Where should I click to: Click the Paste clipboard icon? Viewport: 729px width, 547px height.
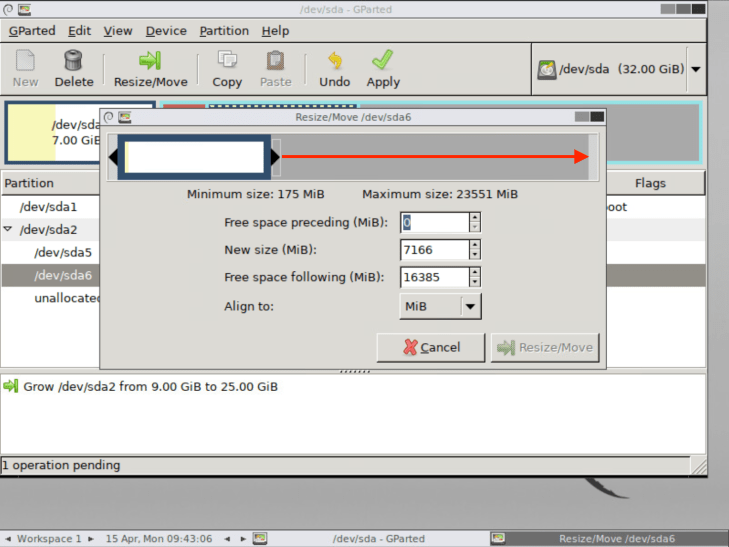(275, 60)
